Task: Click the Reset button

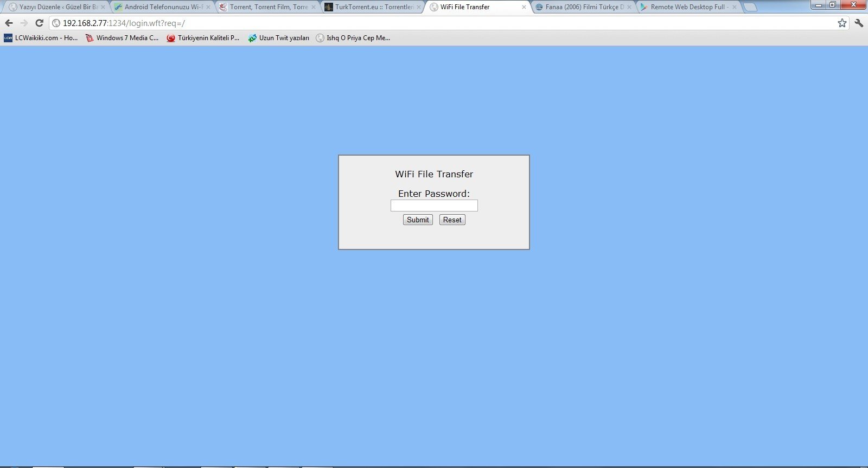Action: pyautogui.click(x=452, y=220)
